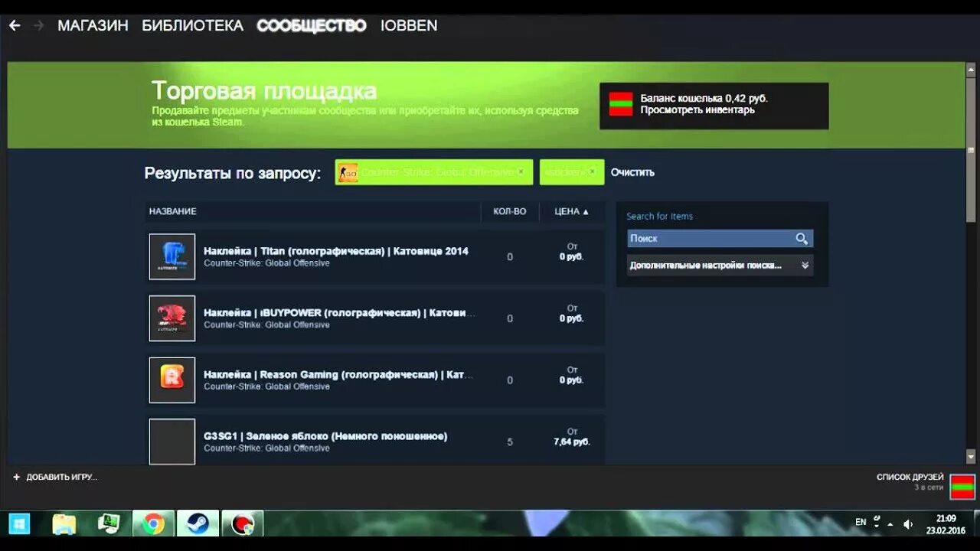
Task: Open Google Chrome from taskbar
Action: [x=153, y=523]
